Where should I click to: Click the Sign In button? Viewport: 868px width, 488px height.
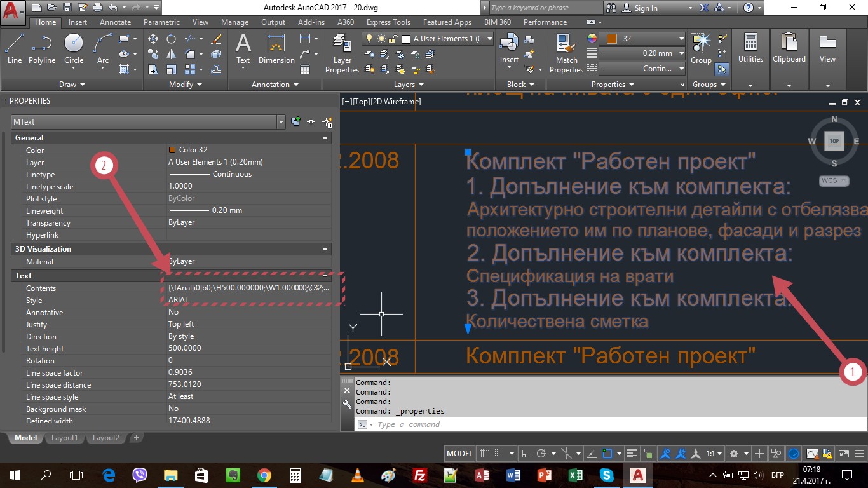639,8
